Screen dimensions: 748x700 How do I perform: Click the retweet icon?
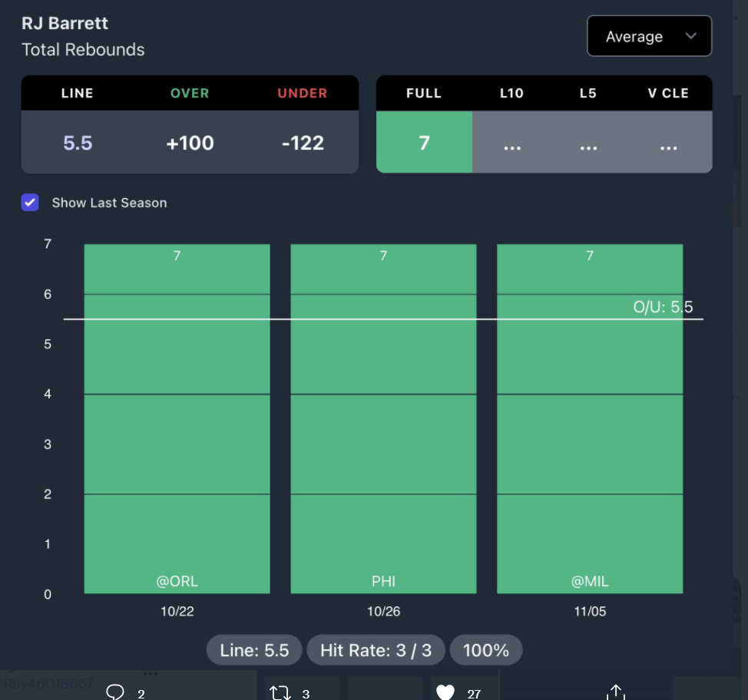[x=280, y=692]
